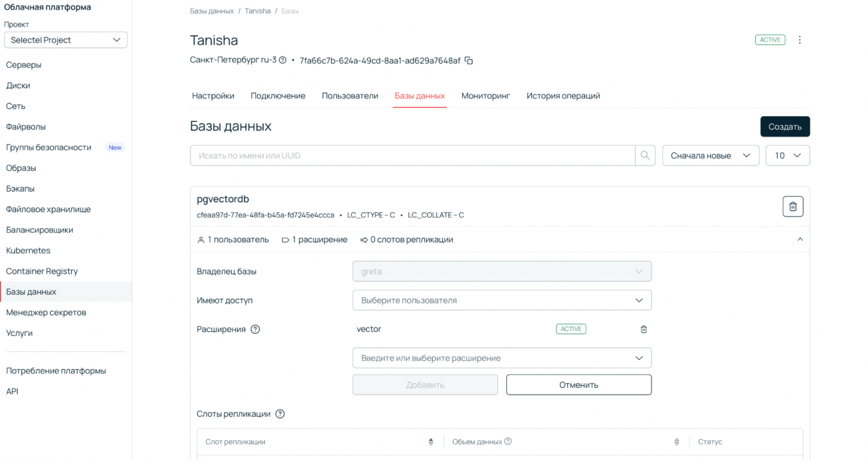Click the ru-3 region info icon
Screen dimensions: 868x460
click(x=283, y=60)
